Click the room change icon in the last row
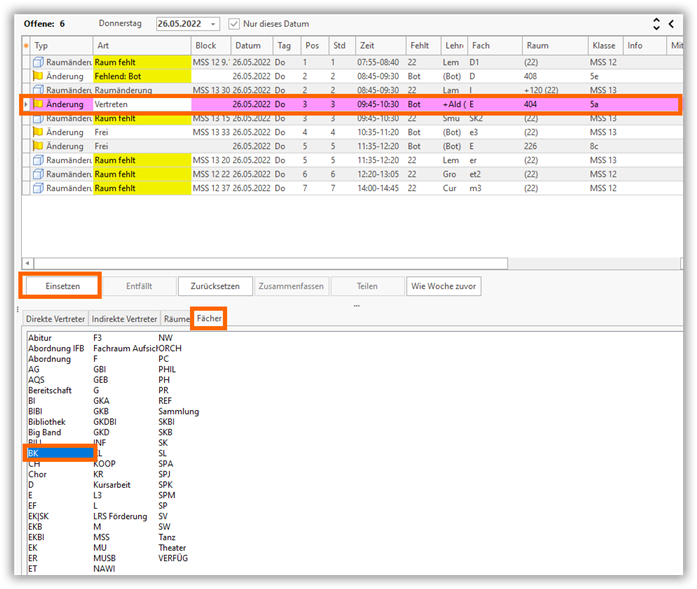The height and width of the screenshot is (589, 697). 39,188
